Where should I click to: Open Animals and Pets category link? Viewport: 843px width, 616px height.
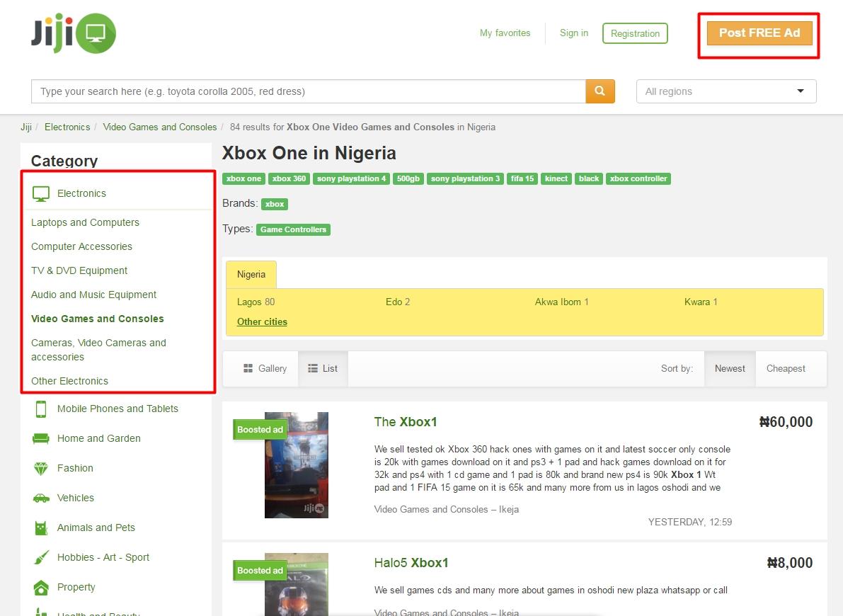coord(96,527)
